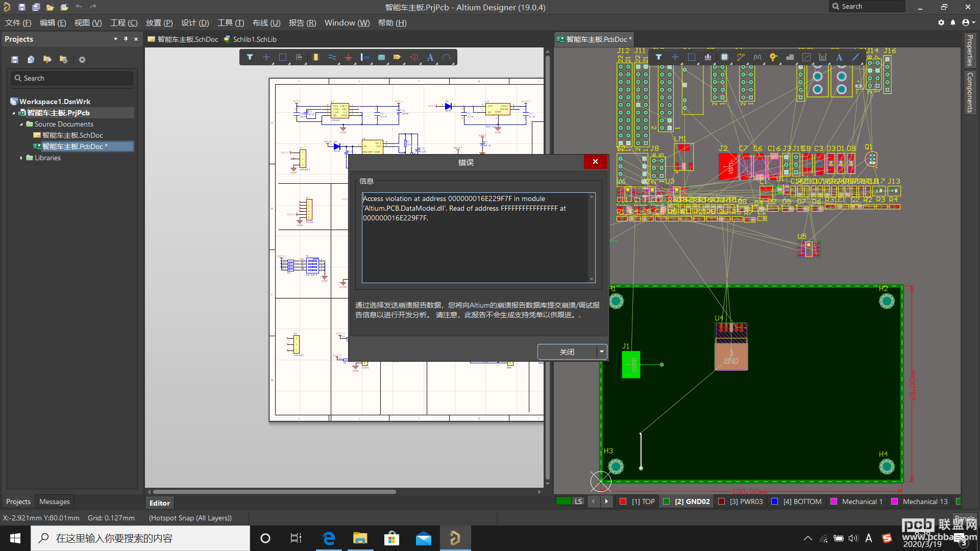Place a GND power port symbol

tap(348, 57)
